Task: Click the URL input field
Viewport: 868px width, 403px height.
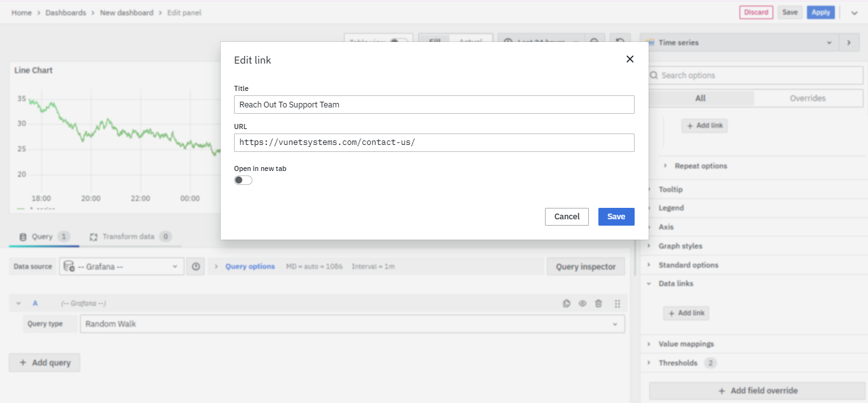Action: (x=434, y=142)
